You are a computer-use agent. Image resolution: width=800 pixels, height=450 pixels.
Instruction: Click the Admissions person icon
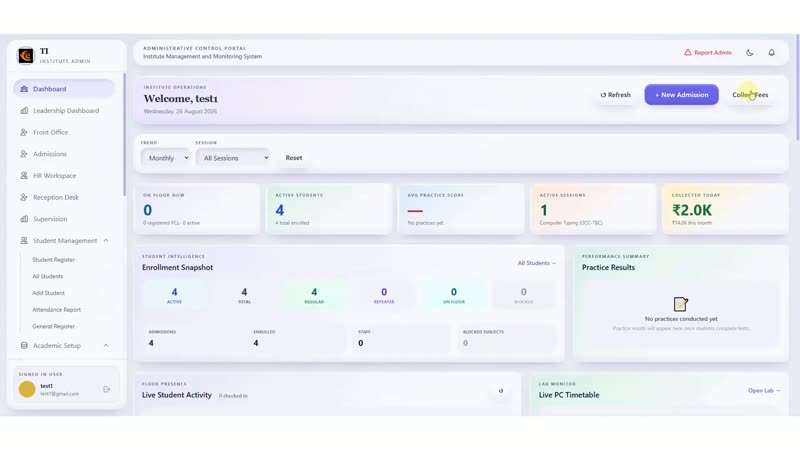click(x=24, y=154)
